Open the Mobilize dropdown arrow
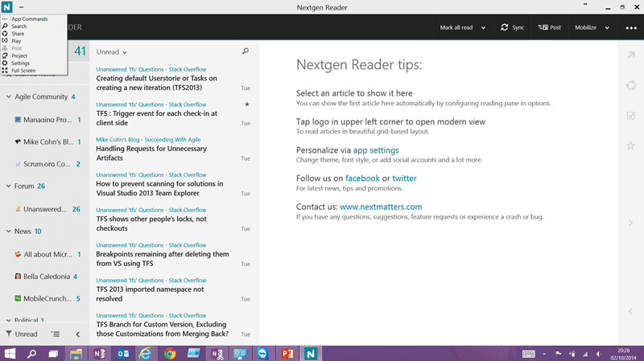Viewport: 644px width, 361px height. tap(607, 28)
